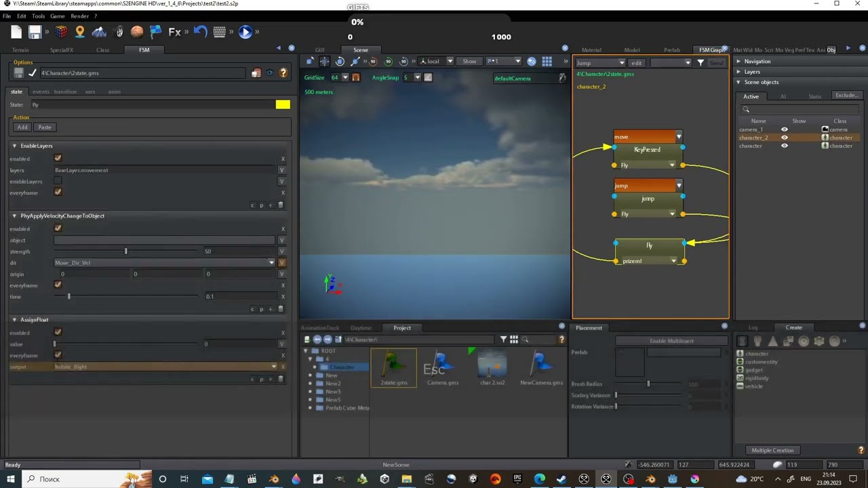Click the Exclude... button
Image resolution: width=868 pixels, height=488 pixels.
[847, 96]
